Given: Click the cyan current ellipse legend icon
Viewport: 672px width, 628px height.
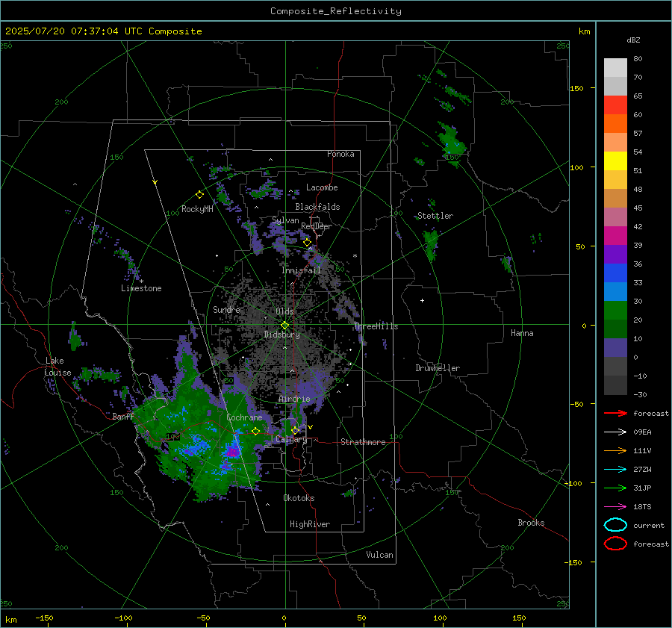Looking at the screenshot, I should point(615,525).
